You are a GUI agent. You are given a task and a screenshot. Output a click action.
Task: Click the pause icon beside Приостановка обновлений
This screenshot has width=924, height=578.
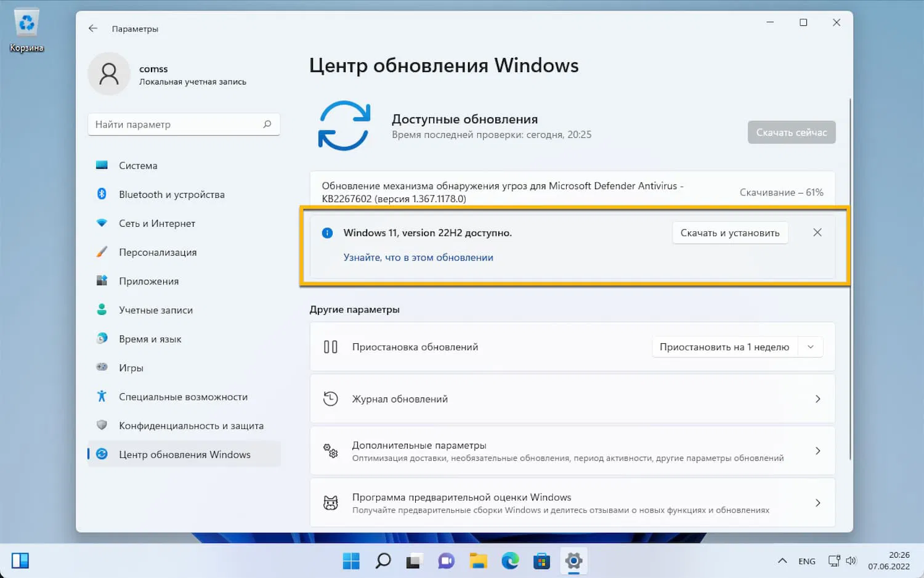click(x=331, y=347)
